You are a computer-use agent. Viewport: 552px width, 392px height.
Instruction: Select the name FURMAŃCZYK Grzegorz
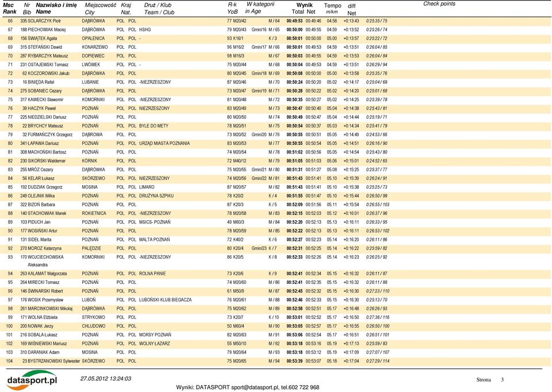point(50,134)
